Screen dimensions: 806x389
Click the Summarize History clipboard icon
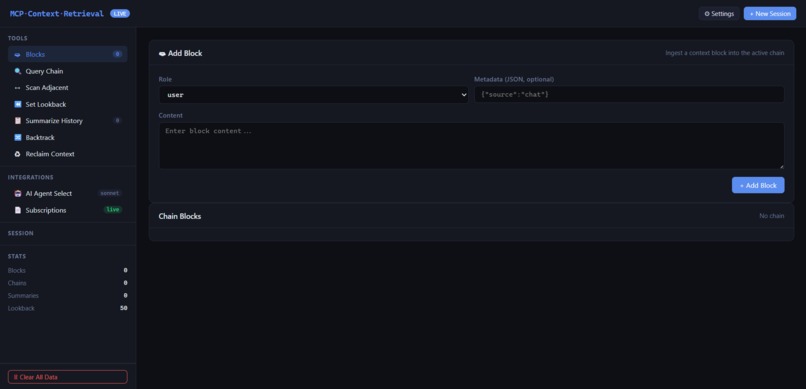tap(17, 121)
